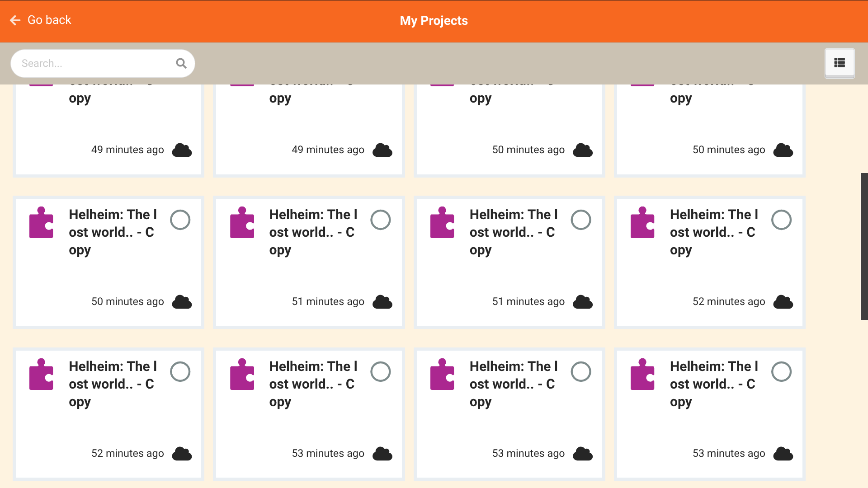Switch to list view layout
The width and height of the screenshot is (868, 488).
point(839,63)
